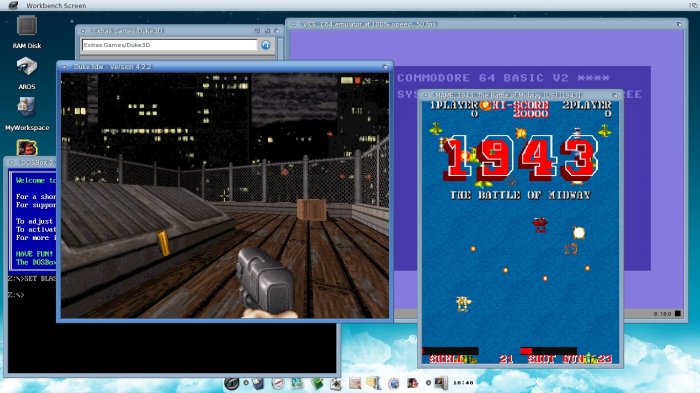The height and width of the screenshot is (393, 700).
Task: Open the green book icon in dock
Action: point(317,383)
